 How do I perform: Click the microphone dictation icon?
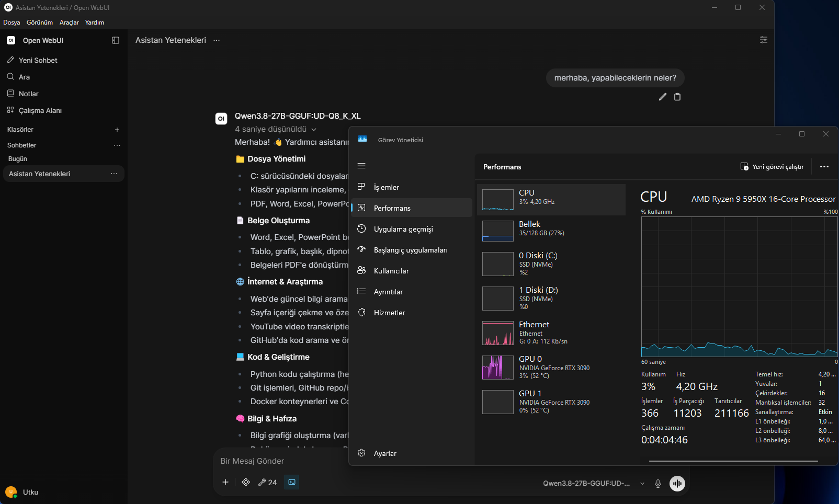click(658, 483)
